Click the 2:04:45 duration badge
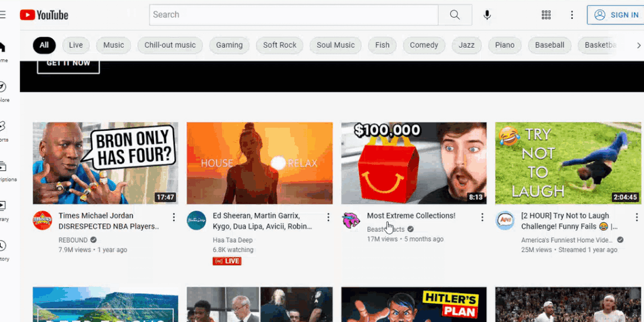The height and width of the screenshot is (322, 644). point(625,197)
